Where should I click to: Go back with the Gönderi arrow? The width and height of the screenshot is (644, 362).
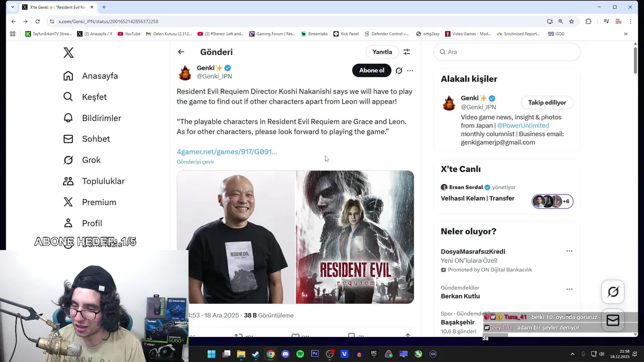tap(181, 52)
